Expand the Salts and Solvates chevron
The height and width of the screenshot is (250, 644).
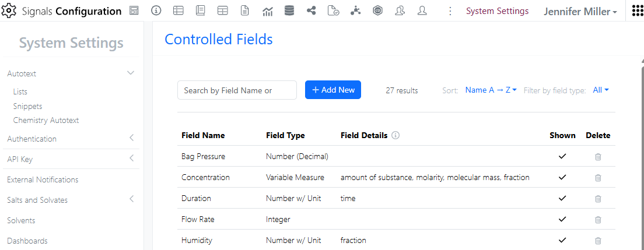[x=132, y=199]
